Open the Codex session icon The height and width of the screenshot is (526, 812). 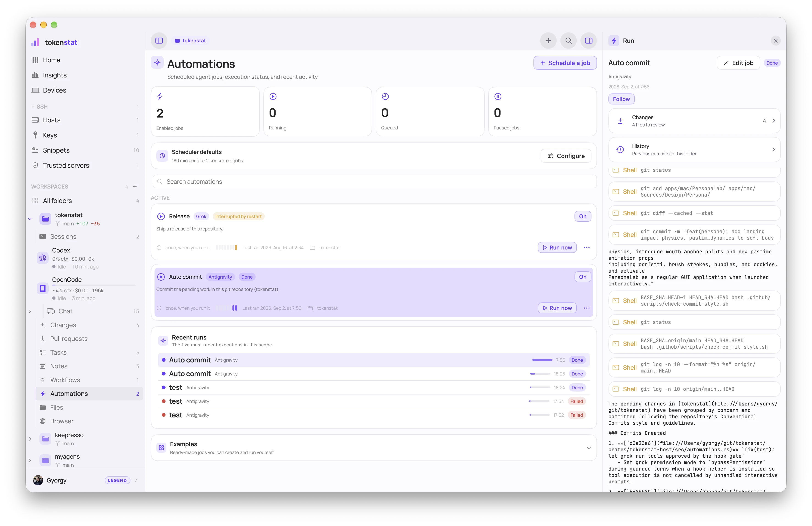click(43, 258)
